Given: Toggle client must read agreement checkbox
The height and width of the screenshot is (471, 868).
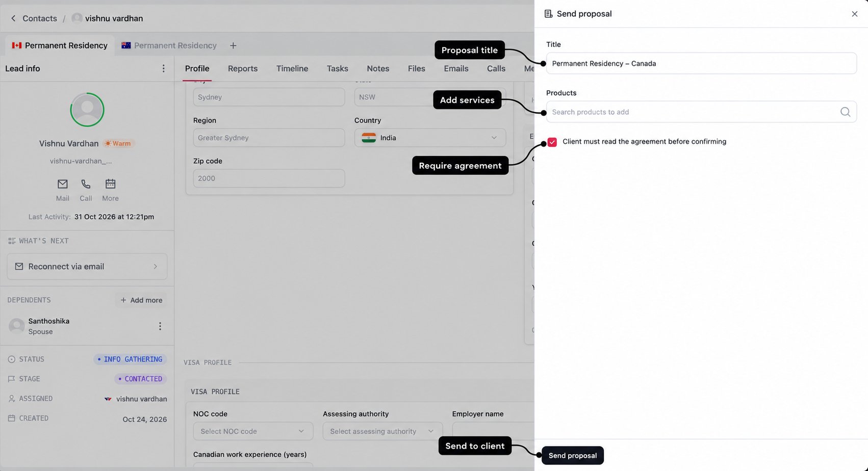Looking at the screenshot, I should [552, 142].
